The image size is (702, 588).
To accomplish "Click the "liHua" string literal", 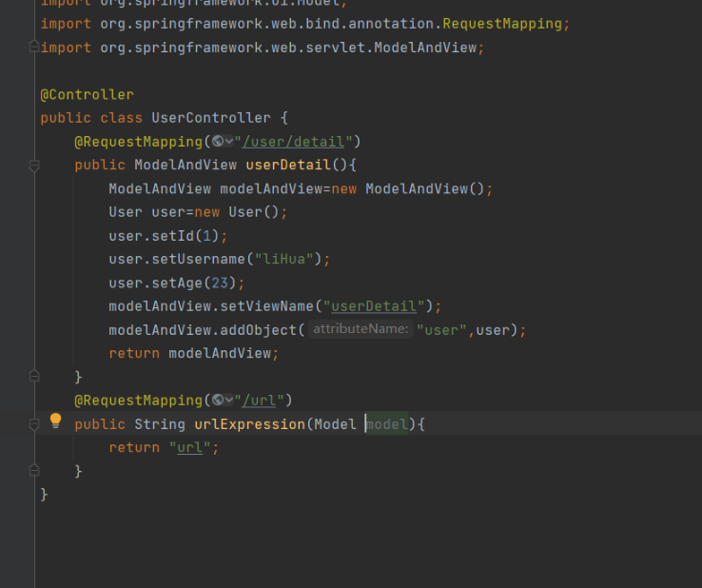I will (x=283, y=259).
